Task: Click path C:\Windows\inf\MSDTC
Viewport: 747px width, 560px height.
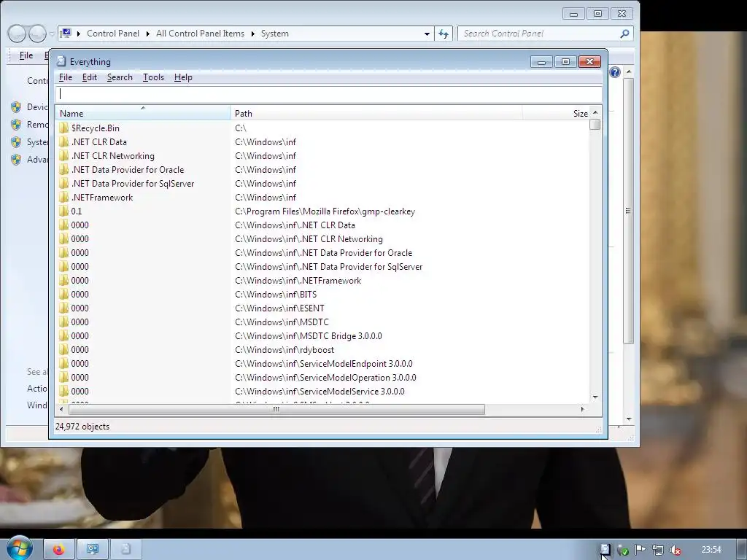Action: pos(282,322)
